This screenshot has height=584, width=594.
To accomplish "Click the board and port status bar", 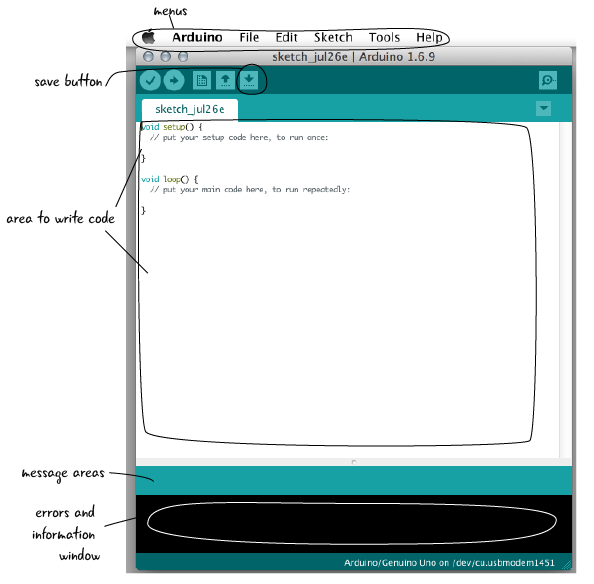I will [x=354, y=562].
